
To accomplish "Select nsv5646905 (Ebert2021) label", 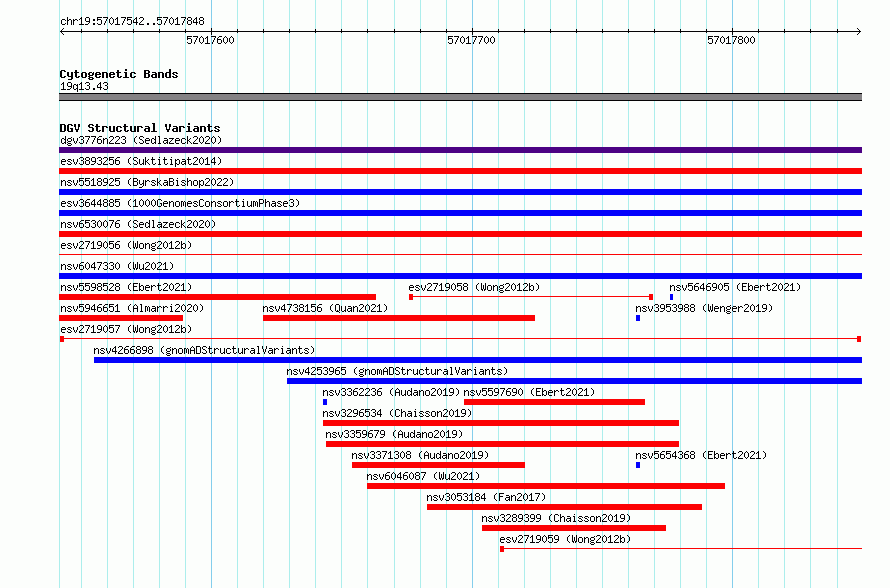I will (735, 287).
